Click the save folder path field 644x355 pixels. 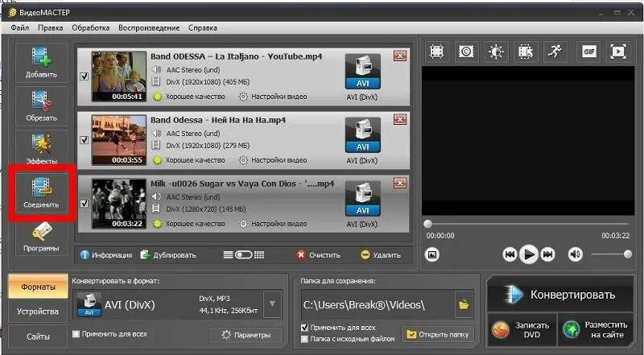(378, 304)
